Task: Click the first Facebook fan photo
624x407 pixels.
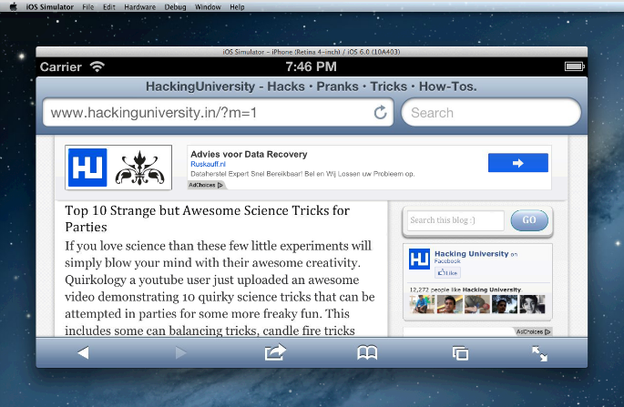Action: coord(422,304)
